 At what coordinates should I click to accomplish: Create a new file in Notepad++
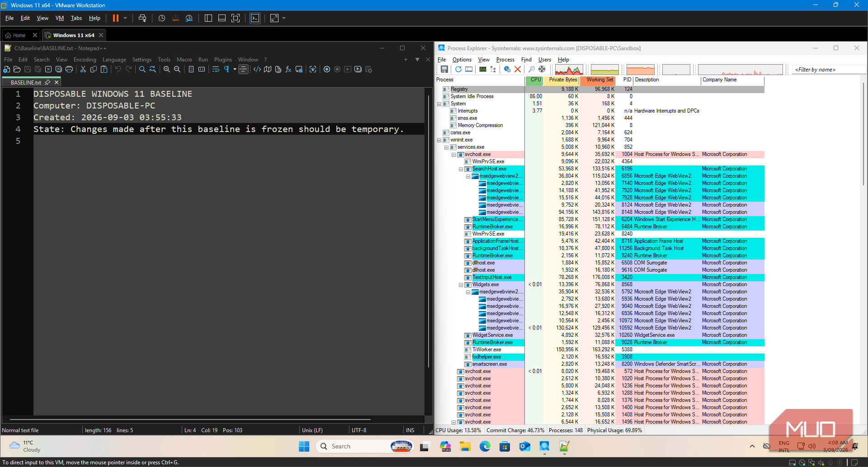tap(7, 69)
